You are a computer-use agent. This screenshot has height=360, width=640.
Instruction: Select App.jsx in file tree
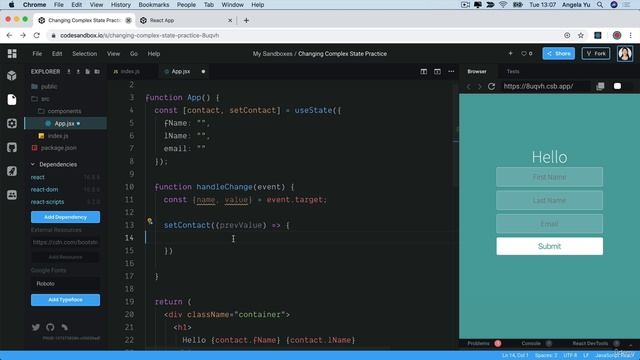pos(66,123)
